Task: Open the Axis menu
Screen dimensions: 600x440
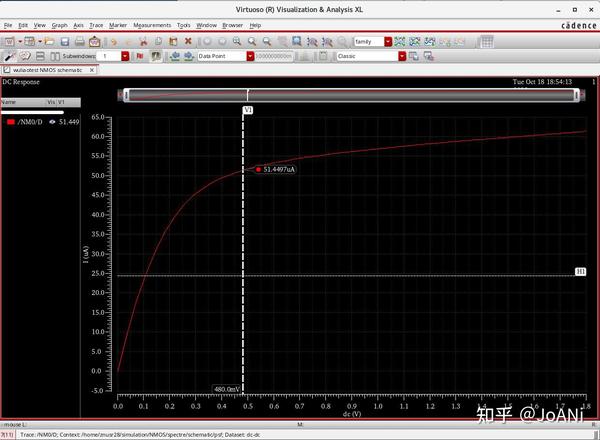Action: 79,25
